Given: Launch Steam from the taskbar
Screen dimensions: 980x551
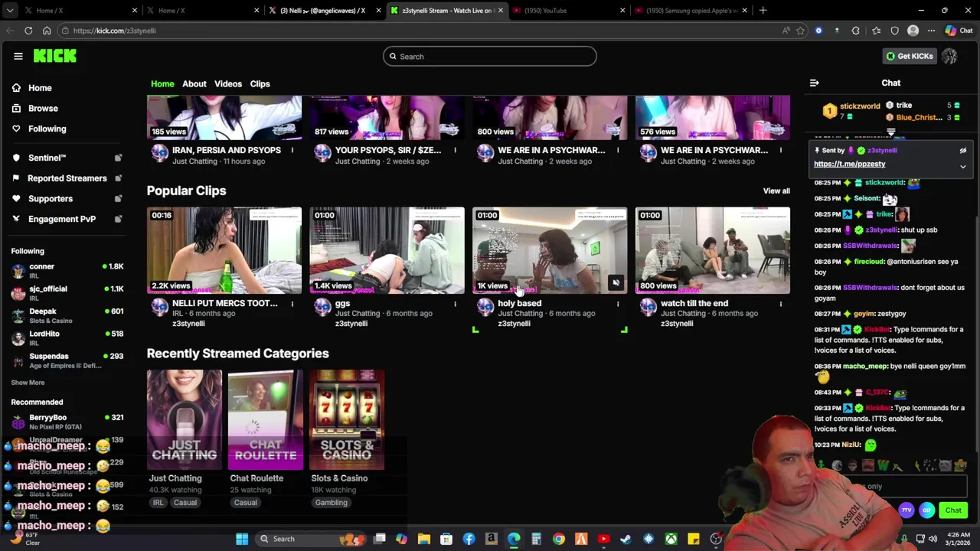Looking at the screenshot, I should [626, 539].
